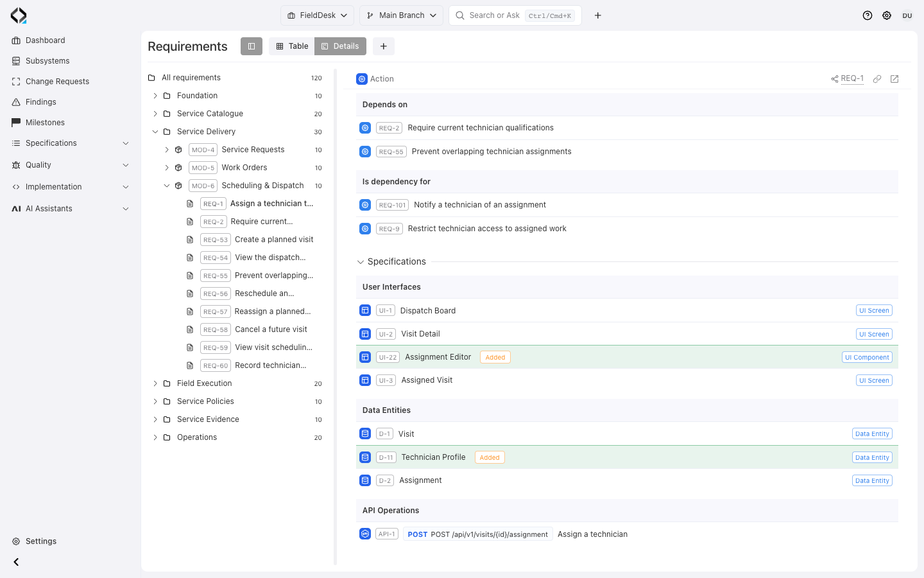Screen dimensions: 924x578
Task: Expand the Field Execution folder
Action: [155, 383]
